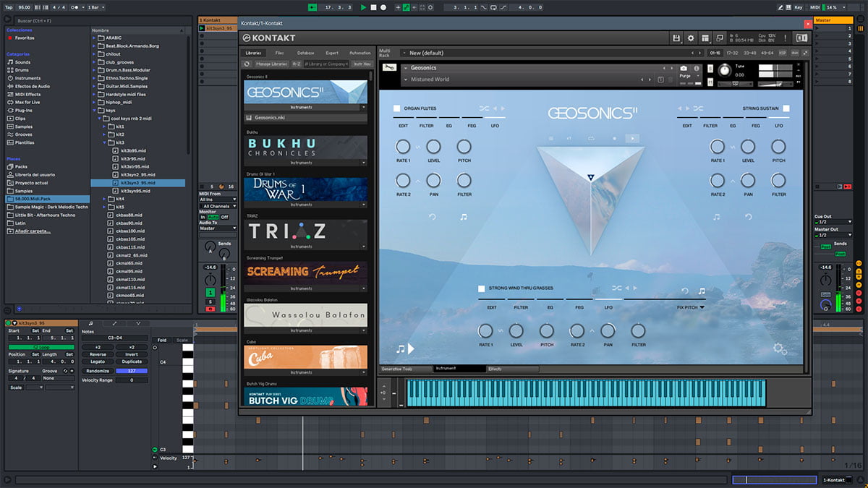
Task: Click the Notes tab icon in clip view
Action: click(x=90, y=323)
